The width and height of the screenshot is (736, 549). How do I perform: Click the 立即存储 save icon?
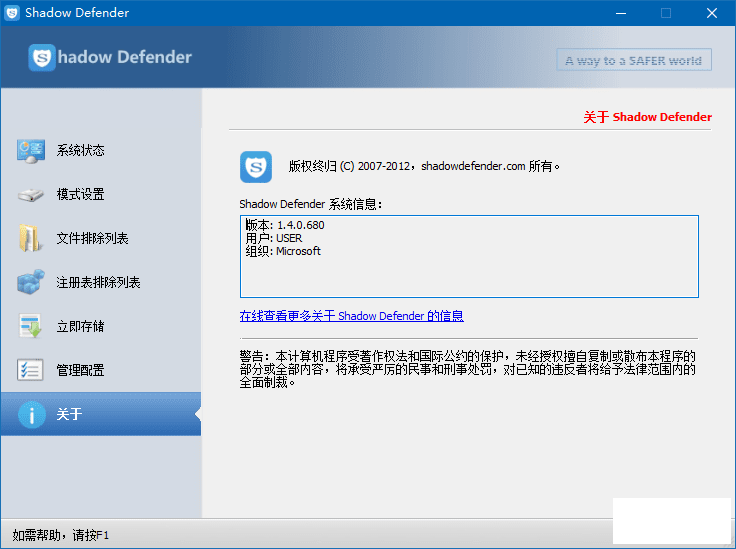point(31,326)
